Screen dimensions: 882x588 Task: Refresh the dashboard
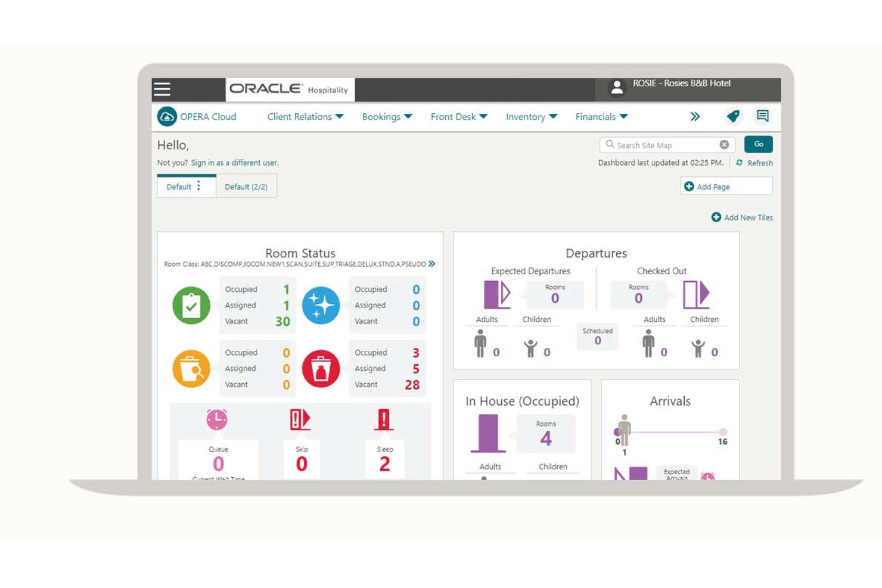click(x=754, y=163)
